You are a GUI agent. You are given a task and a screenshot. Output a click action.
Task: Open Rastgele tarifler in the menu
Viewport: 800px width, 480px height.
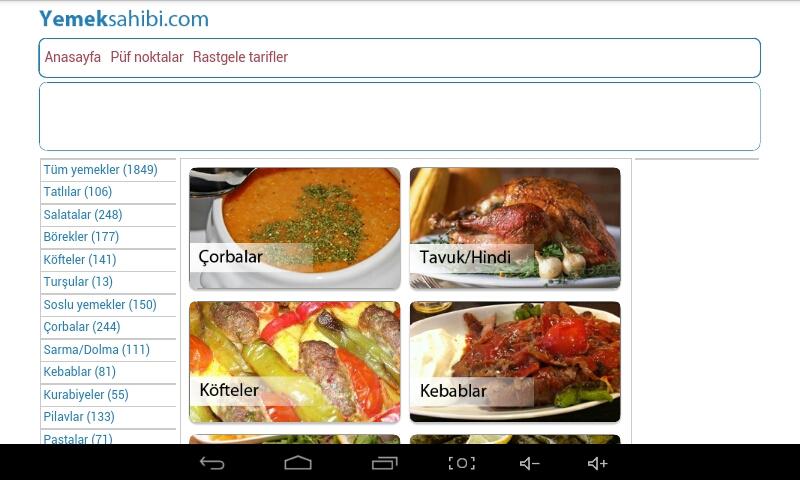pyautogui.click(x=240, y=57)
